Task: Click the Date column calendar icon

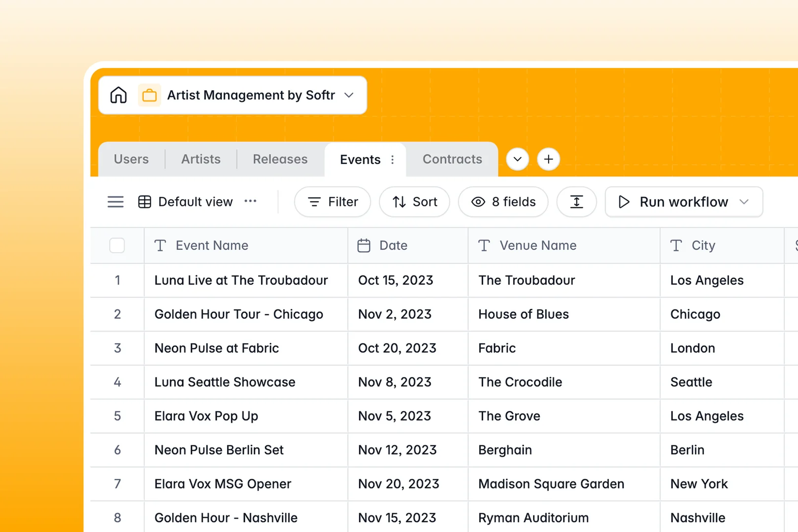Action: (364, 245)
